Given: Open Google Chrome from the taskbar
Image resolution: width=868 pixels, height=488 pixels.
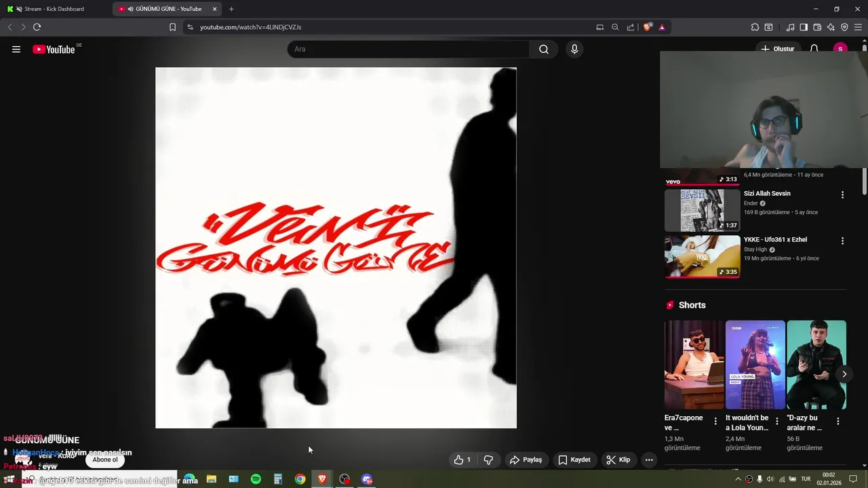Looking at the screenshot, I should point(300,479).
